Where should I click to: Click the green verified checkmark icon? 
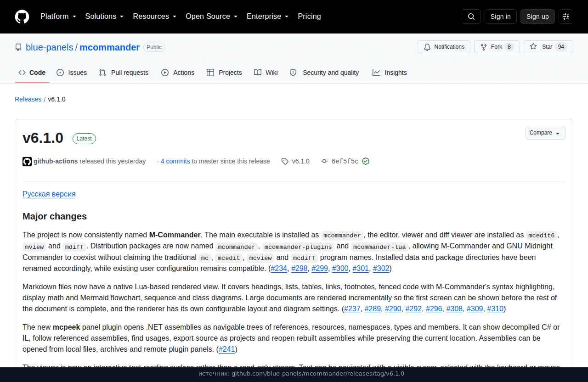366,161
